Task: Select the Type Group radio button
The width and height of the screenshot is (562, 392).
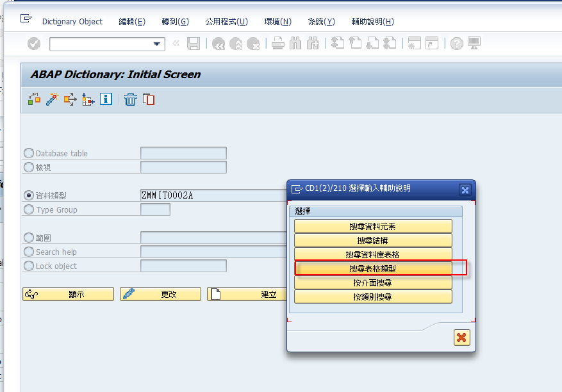Action: (28, 209)
